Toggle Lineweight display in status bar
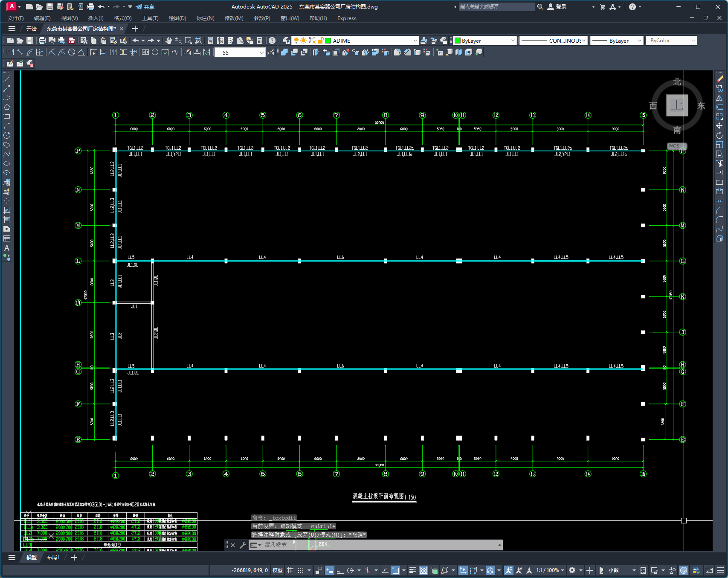The height and width of the screenshot is (578, 728). click(x=412, y=570)
